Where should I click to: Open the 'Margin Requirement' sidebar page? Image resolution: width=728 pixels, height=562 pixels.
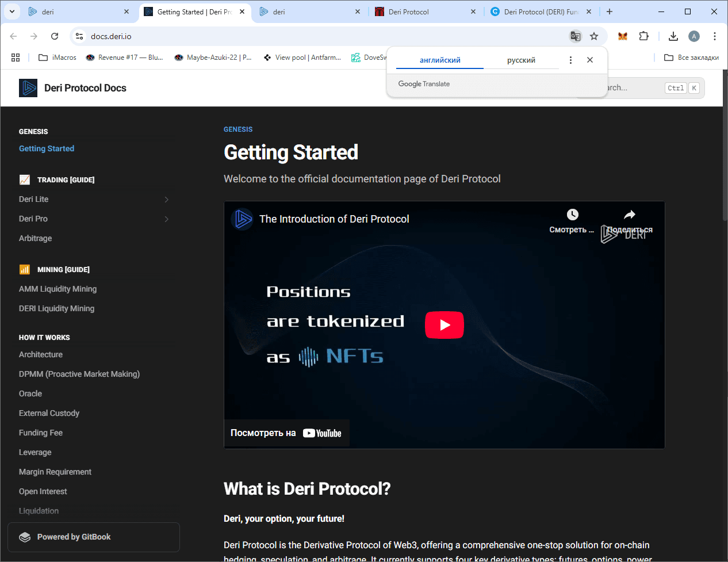pos(55,472)
